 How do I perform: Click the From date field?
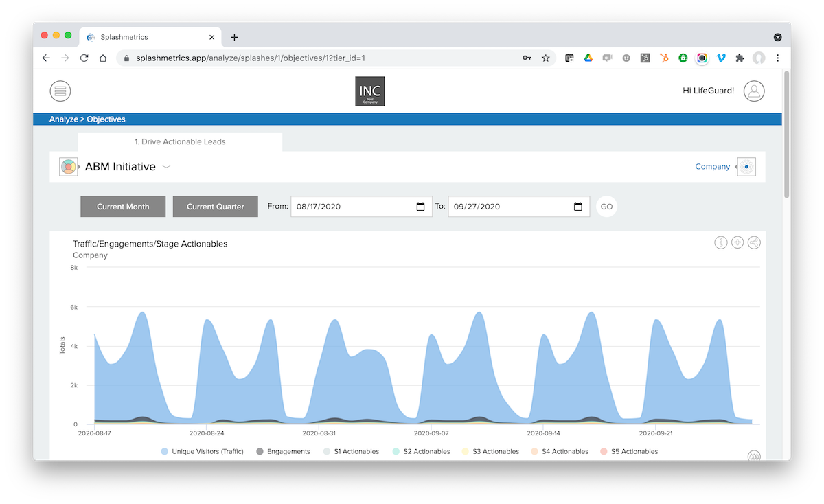362,207
